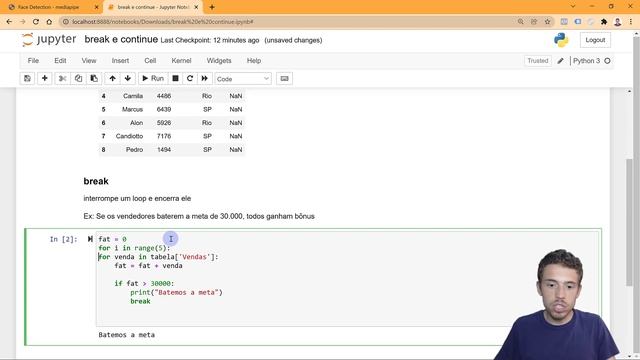Go to the browser home page
The image size is (640, 360).
(x=49, y=22)
